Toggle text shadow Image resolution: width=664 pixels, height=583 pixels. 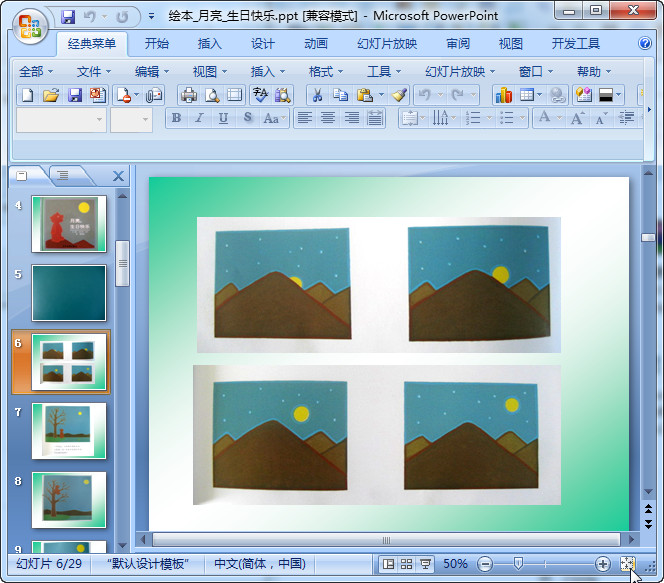248,118
